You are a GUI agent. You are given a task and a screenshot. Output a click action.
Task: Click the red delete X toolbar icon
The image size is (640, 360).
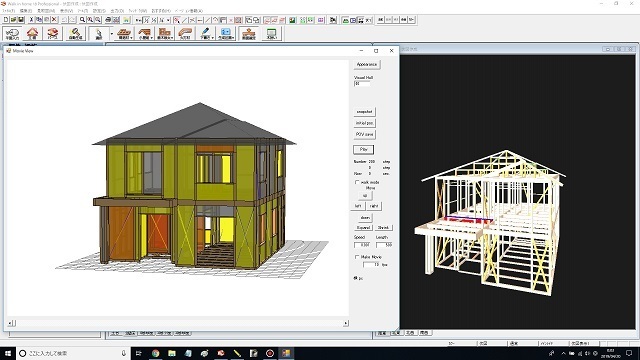click(54, 20)
